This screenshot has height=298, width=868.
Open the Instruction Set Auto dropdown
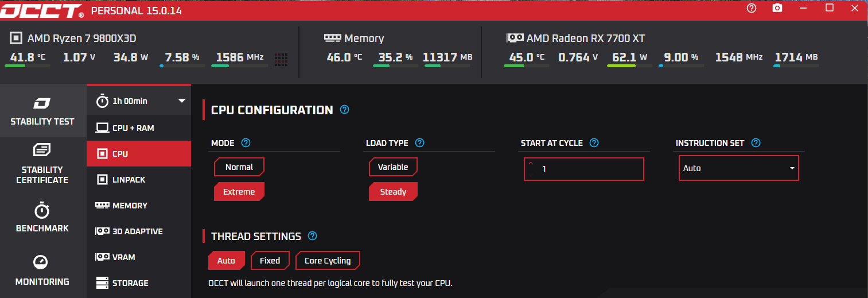[x=739, y=168]
